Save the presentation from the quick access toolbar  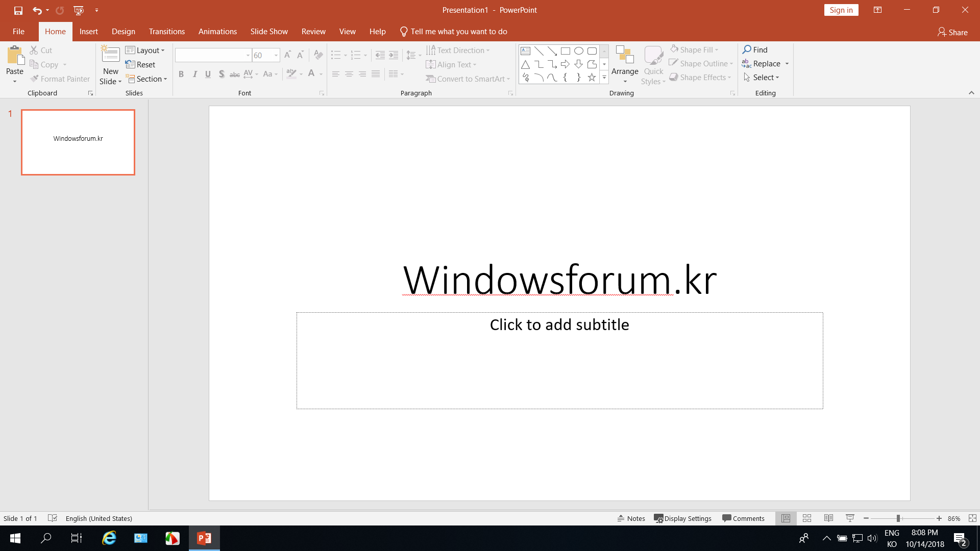point(18,10)
